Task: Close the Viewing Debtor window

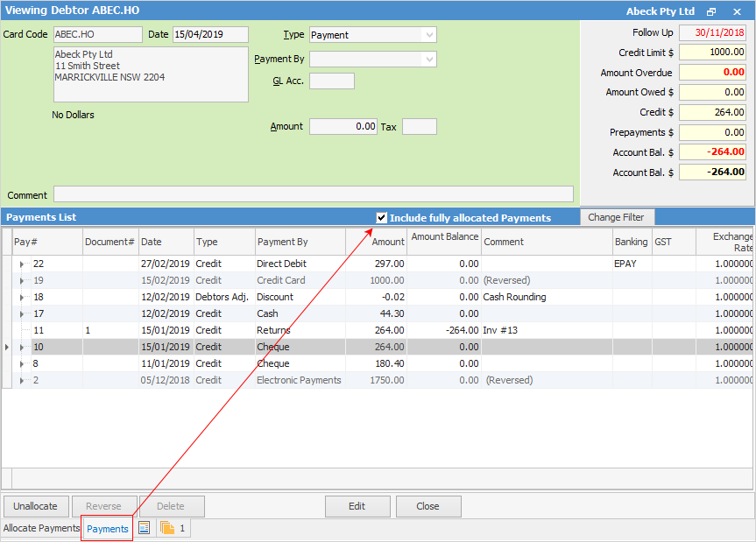Action: pyautogui.click(x=737, y=11)
